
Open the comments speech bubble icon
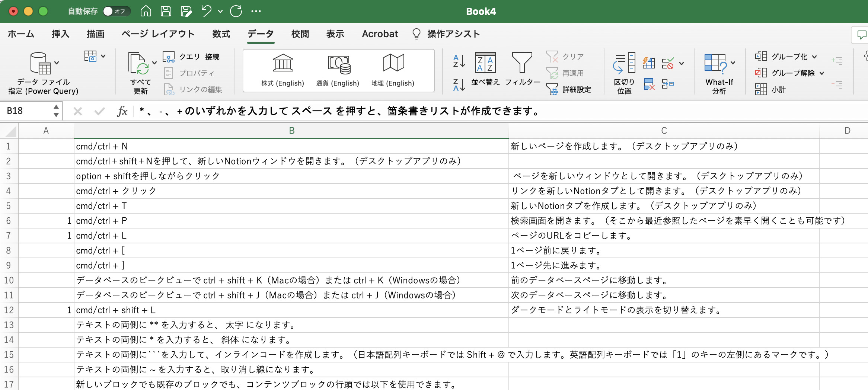click(x=861, y=35)
